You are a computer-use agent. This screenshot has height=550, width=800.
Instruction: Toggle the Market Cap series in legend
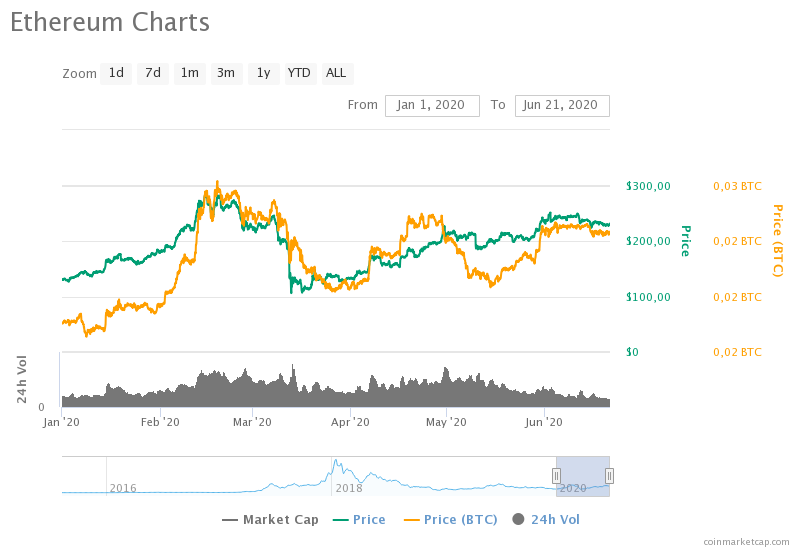point(270,520)
